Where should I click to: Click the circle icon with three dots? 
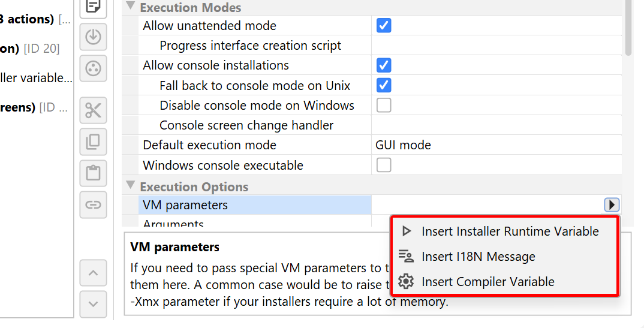93,68
